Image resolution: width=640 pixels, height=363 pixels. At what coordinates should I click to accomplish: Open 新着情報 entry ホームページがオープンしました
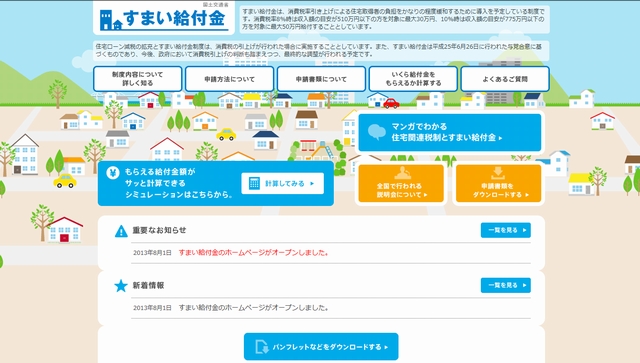tap(253, 308)
